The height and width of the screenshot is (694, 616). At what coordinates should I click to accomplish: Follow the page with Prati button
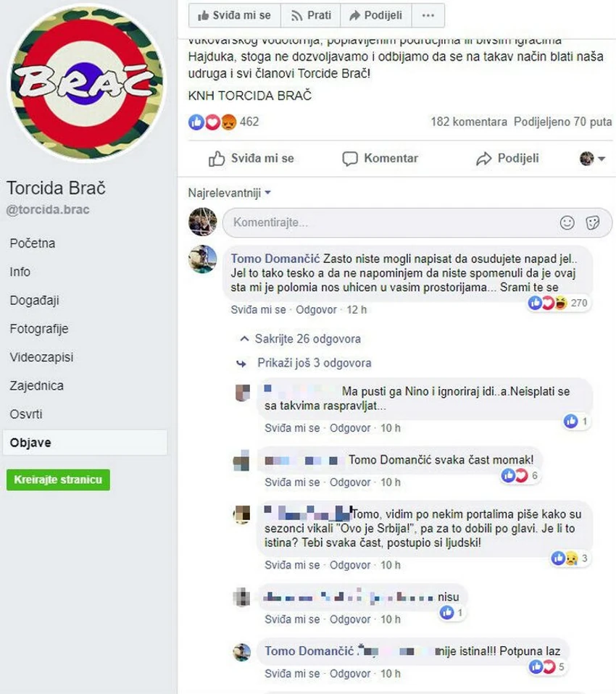click(311, 15)
